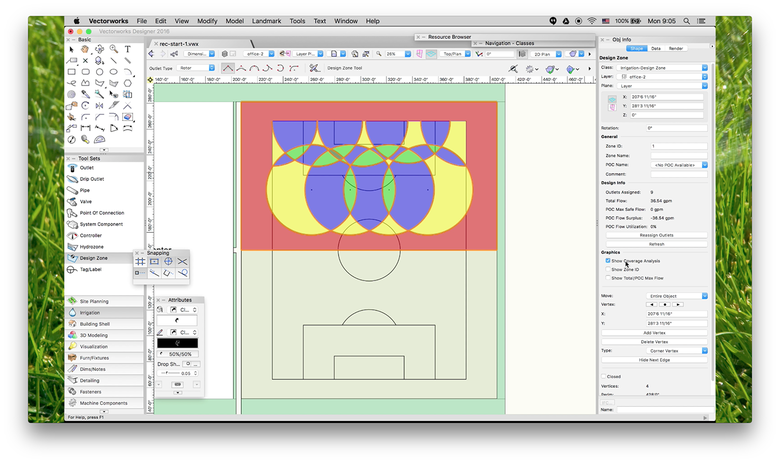
Task: Click the Reassign Outlets button
Action: tap(658, 234)
